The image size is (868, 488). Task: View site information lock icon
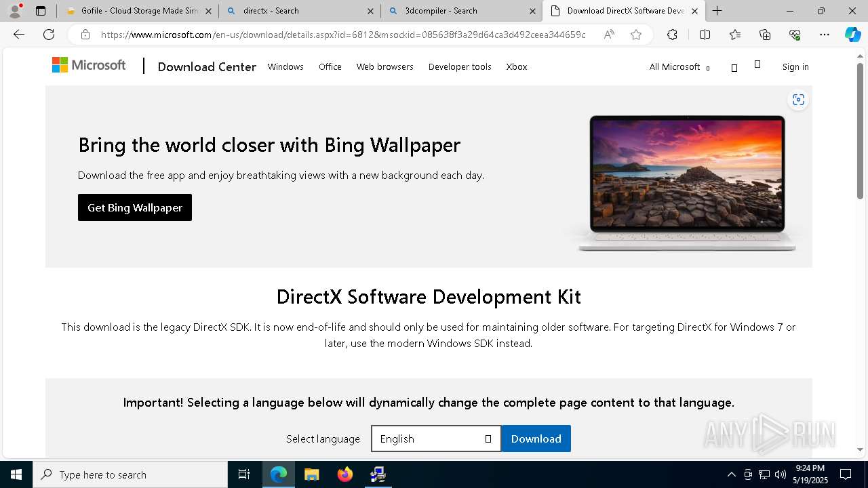[x=85, y=35]
